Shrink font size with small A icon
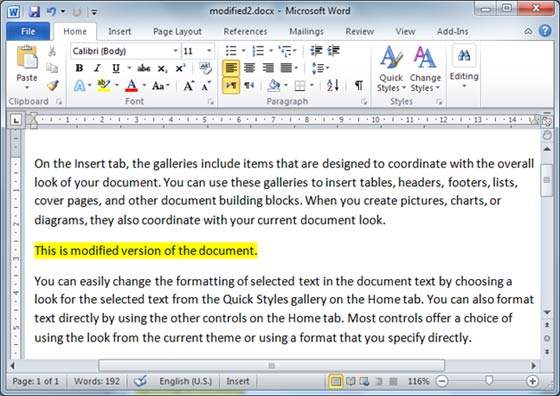 pos(206,86)
